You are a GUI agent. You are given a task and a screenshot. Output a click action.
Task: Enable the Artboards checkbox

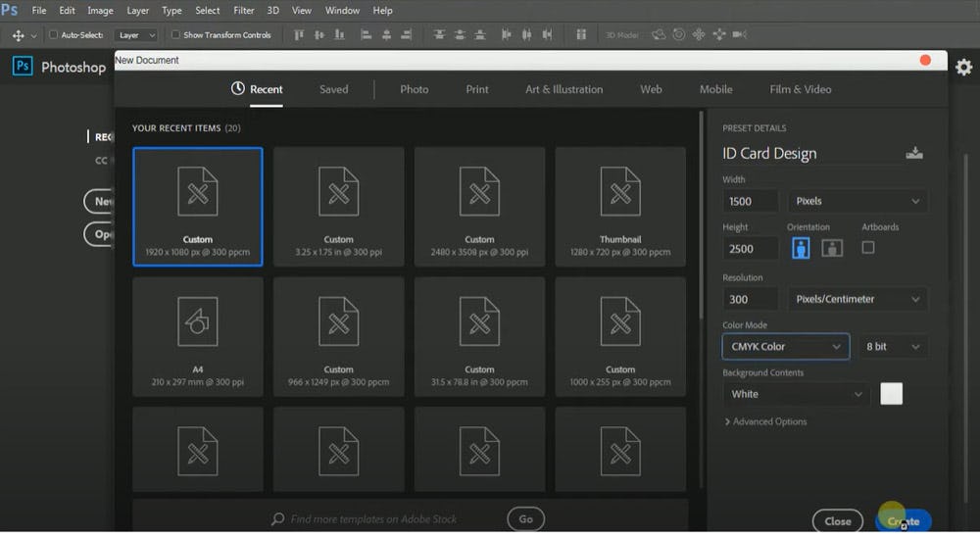868,248
